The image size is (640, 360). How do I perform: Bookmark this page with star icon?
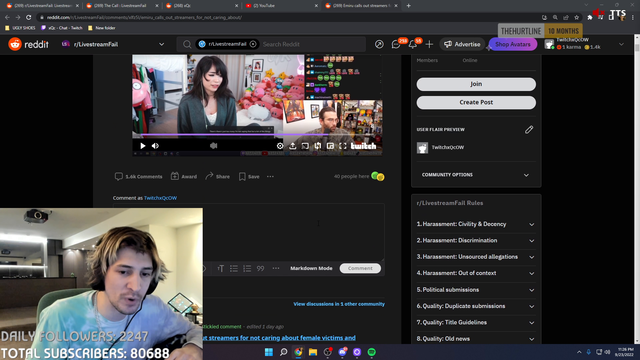577,18
